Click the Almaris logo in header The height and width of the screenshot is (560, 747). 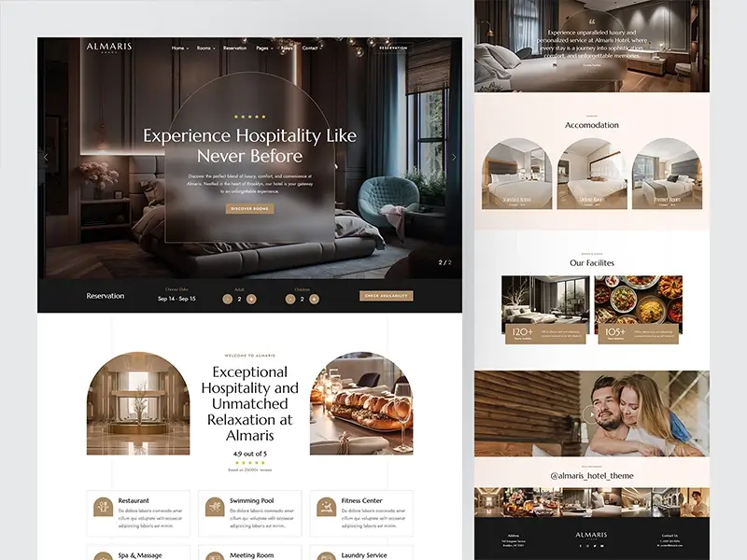pos(110,48)
